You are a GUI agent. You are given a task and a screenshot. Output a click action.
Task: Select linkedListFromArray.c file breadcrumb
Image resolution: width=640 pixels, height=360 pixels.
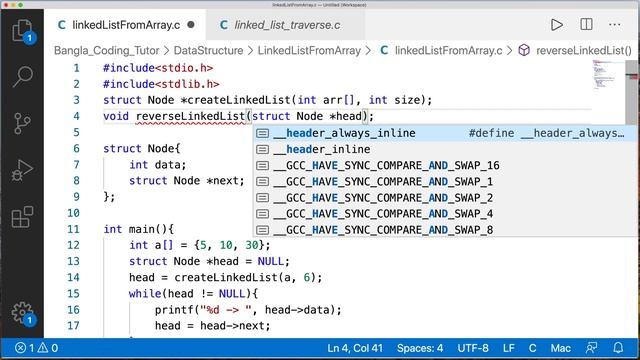click(x=441, y=51)
